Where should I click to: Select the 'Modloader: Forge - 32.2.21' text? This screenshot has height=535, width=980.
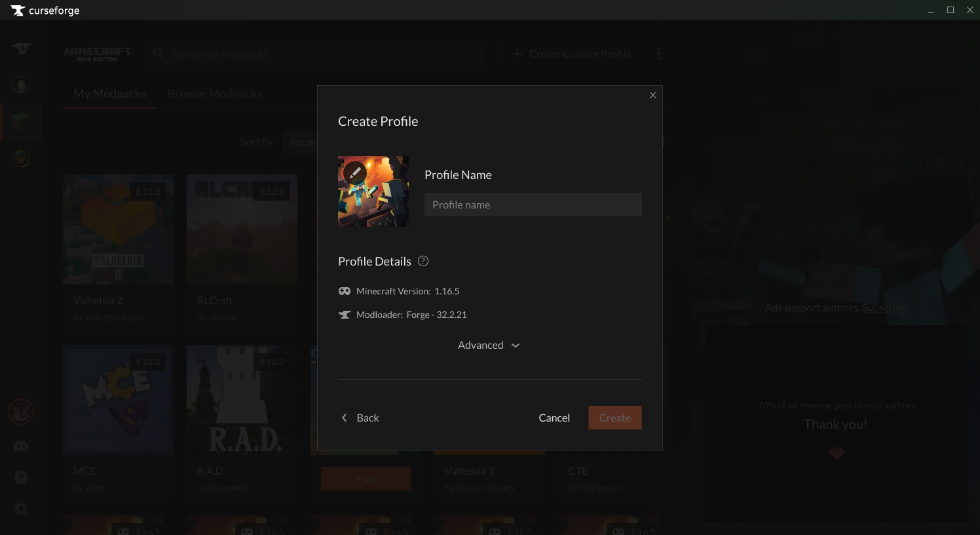click(x=411, y=315)
